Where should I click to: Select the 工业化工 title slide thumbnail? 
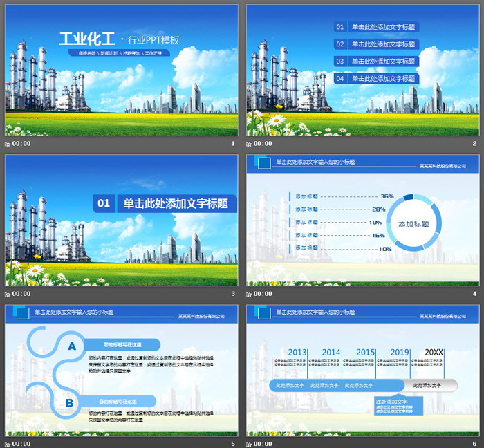[121, 70]
